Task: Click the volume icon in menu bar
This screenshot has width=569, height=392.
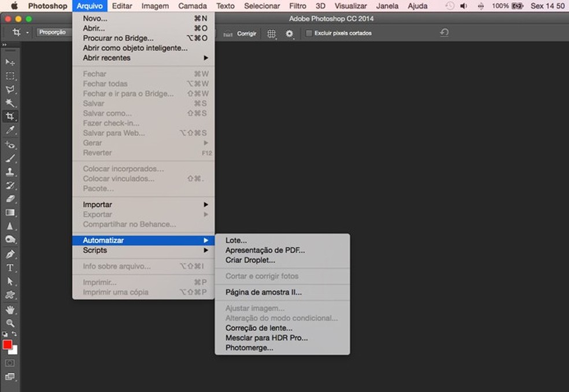Action: point(463,6)
